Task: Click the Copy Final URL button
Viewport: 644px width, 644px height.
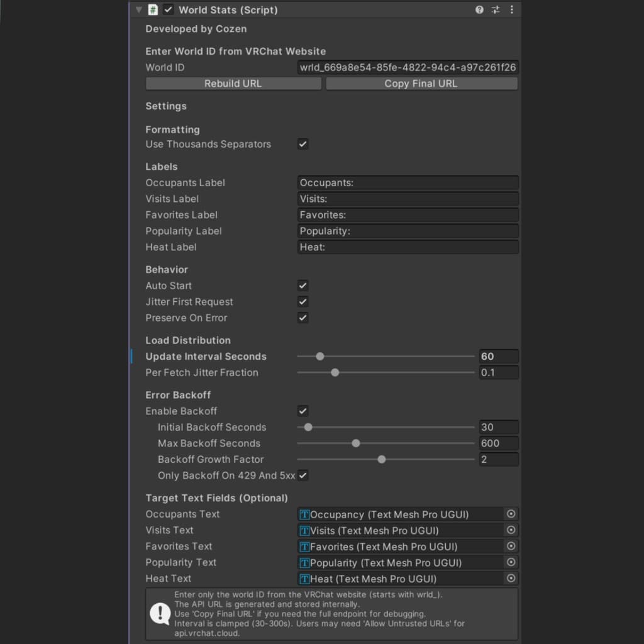Action: [x=421, y=84]
